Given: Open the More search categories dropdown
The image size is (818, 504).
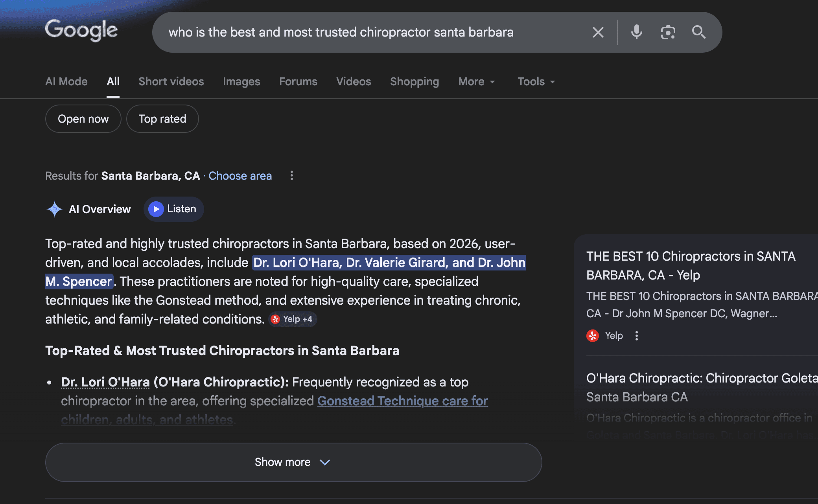Looking at the screenshot, I should click(x=476, y=81).
